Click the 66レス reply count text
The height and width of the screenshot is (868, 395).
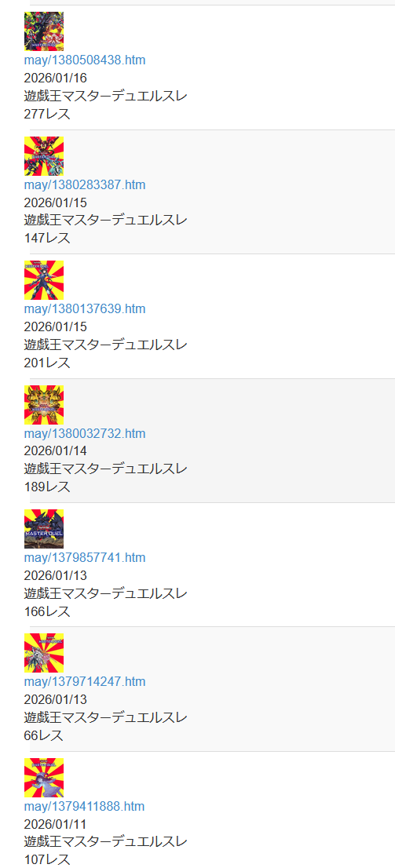click(x=44, y=735)
